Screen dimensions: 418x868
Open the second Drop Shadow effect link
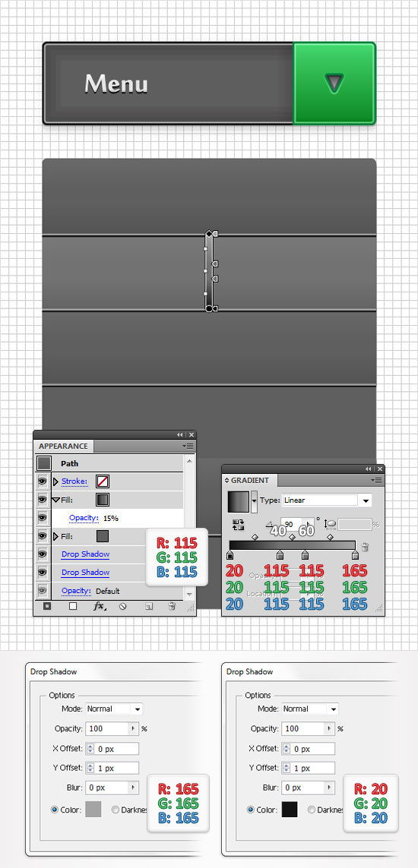pyautogui.click(x=85, y=573)
